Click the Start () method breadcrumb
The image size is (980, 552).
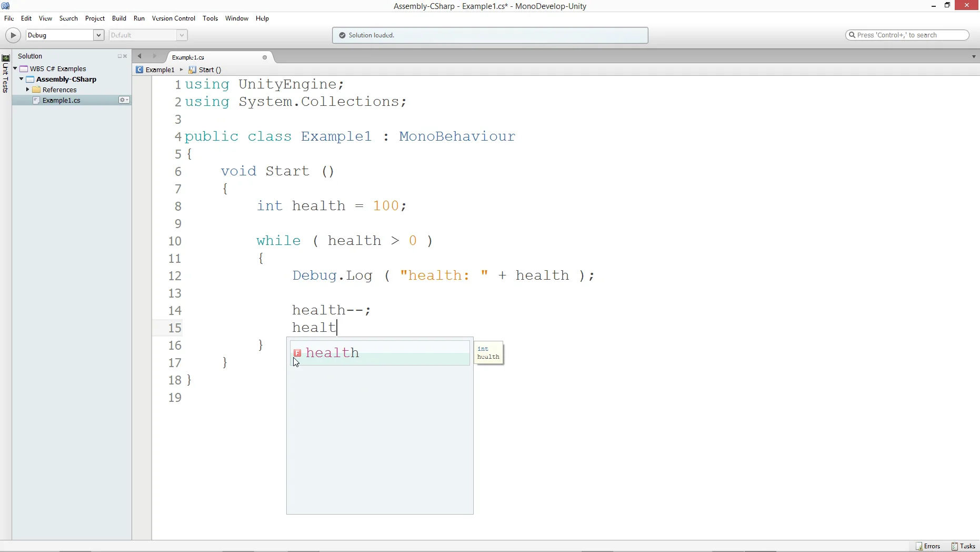tap(205, 70)
